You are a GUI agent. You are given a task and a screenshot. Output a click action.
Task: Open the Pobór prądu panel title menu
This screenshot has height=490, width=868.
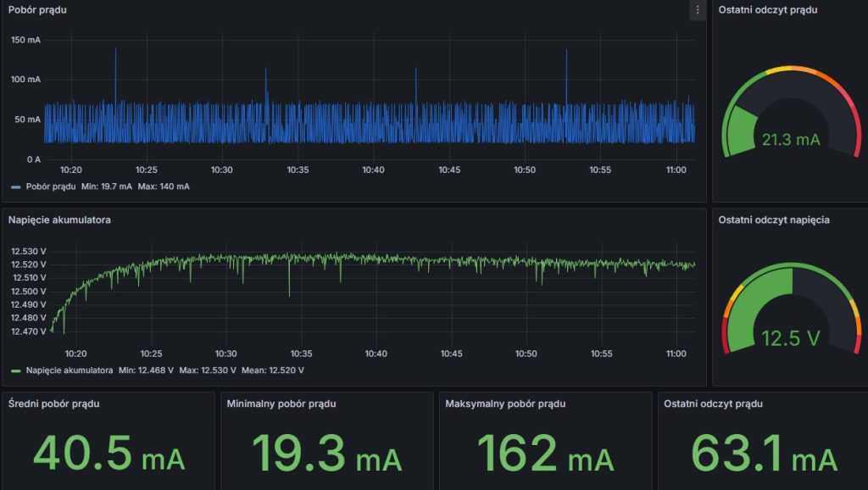pos(37,10)
